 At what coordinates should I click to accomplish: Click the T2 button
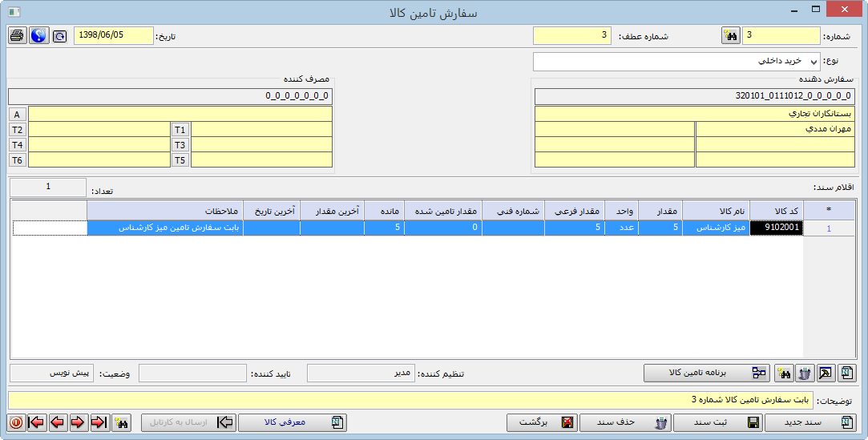(17, 130)
